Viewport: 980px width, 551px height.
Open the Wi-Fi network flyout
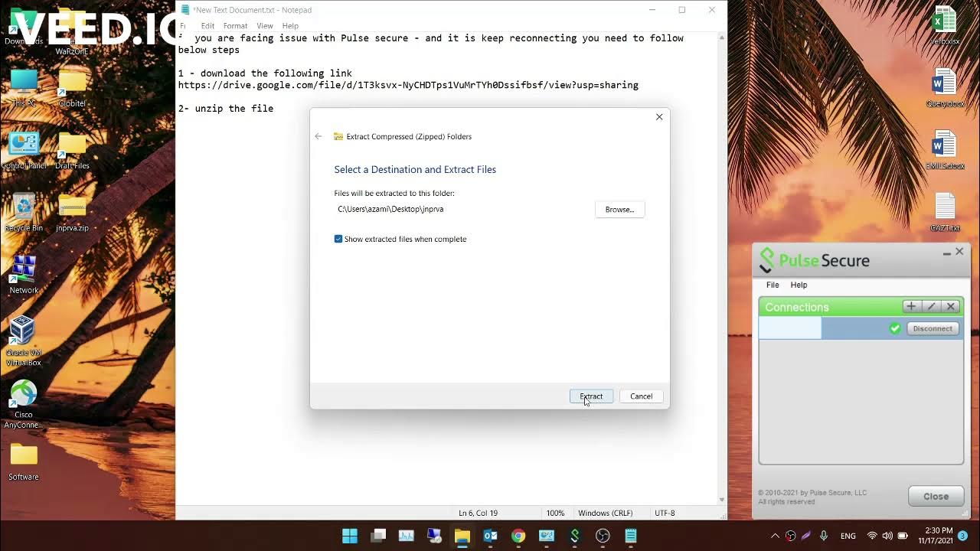(x=871, y=536)
